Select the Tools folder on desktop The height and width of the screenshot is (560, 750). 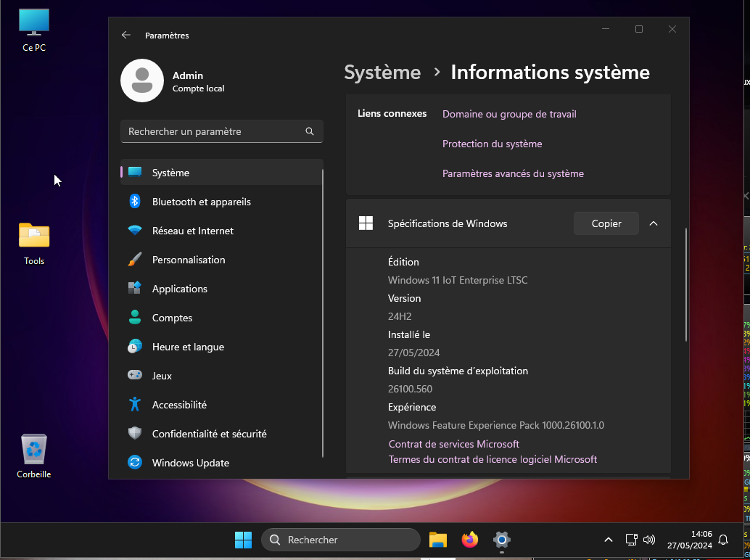[x=34, y=244]
